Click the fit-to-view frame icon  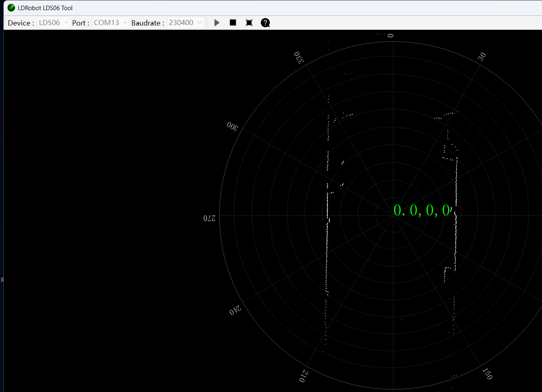pyautogui.click(x=249, y=23)
